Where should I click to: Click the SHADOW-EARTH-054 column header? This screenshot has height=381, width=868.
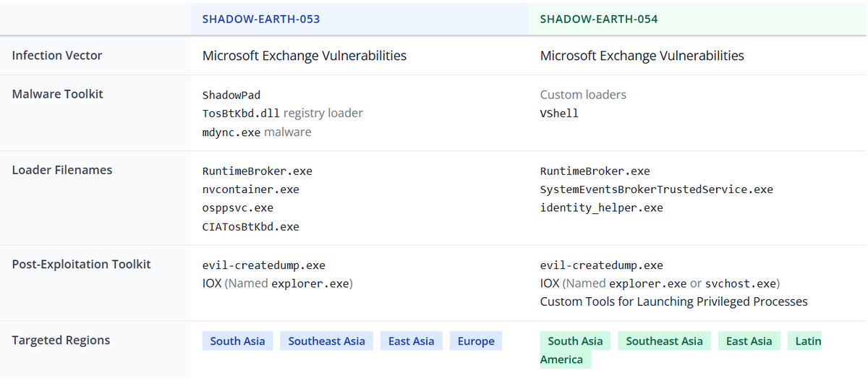[599, 19]
